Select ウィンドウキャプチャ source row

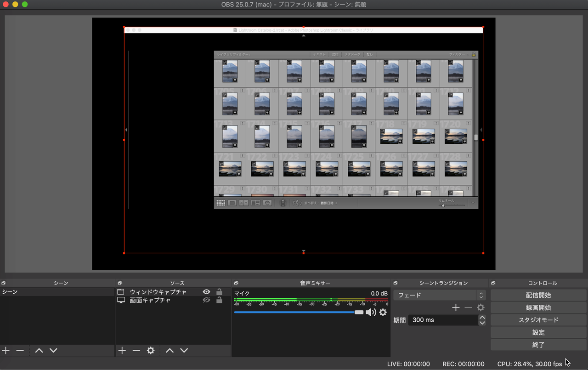click(173, 292)
